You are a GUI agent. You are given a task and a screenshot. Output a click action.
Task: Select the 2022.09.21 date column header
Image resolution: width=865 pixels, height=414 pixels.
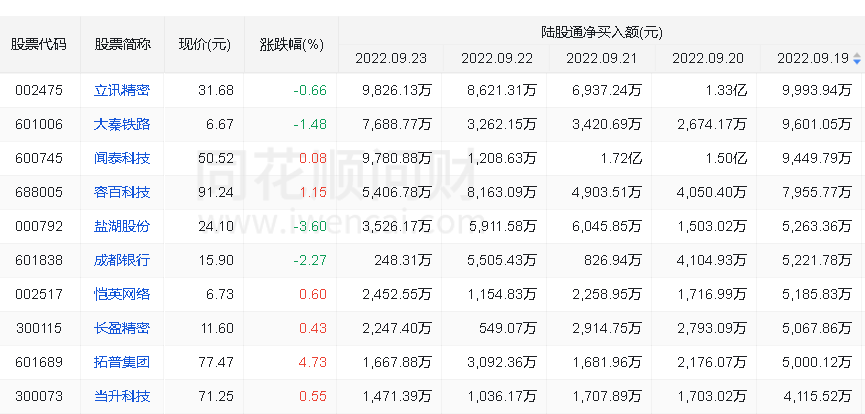(602, 58)
